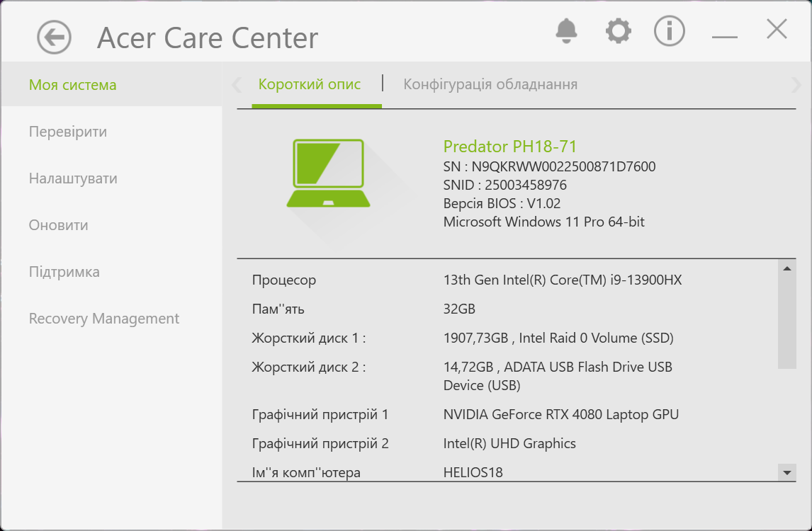Go to Перевірити in sidebar
Image resolution: width=812 pixels, height=531 pixels.
[68, 132]
